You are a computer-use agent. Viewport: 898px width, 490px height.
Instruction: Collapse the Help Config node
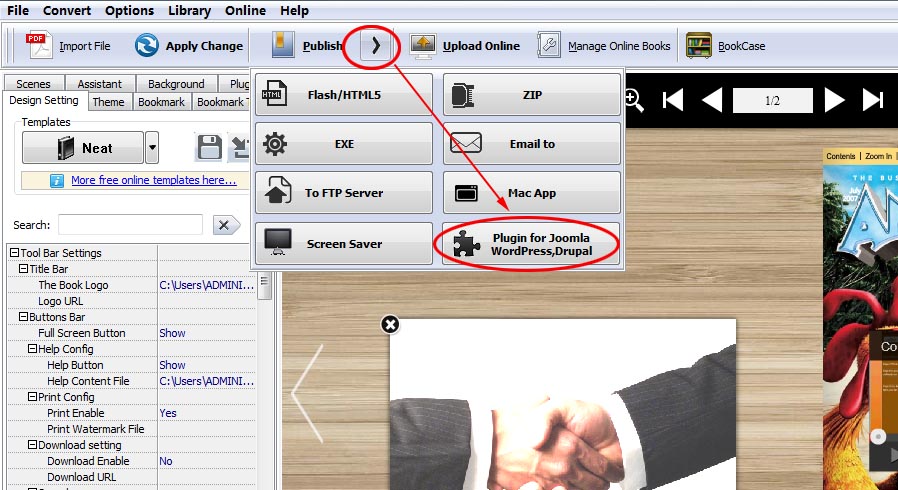33,349
